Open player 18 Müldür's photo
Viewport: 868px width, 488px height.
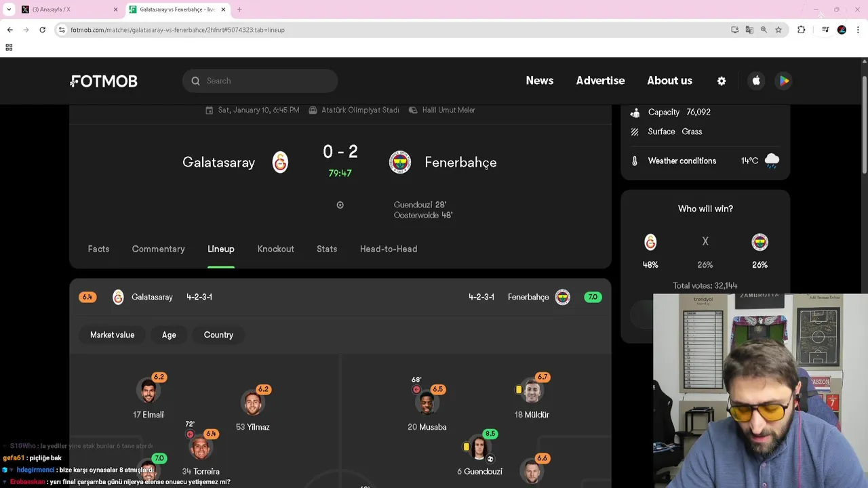[532, 391]
